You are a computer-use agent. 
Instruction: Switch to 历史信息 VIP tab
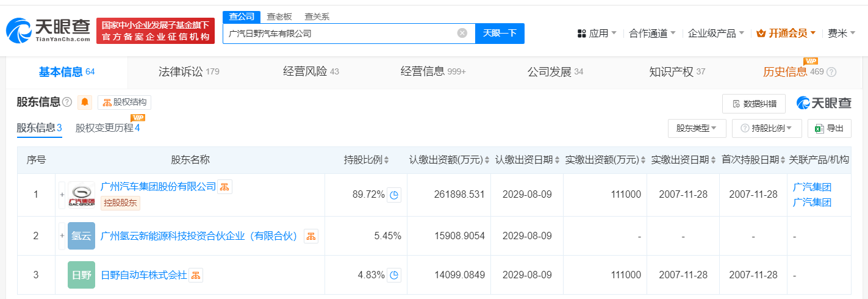794,72
